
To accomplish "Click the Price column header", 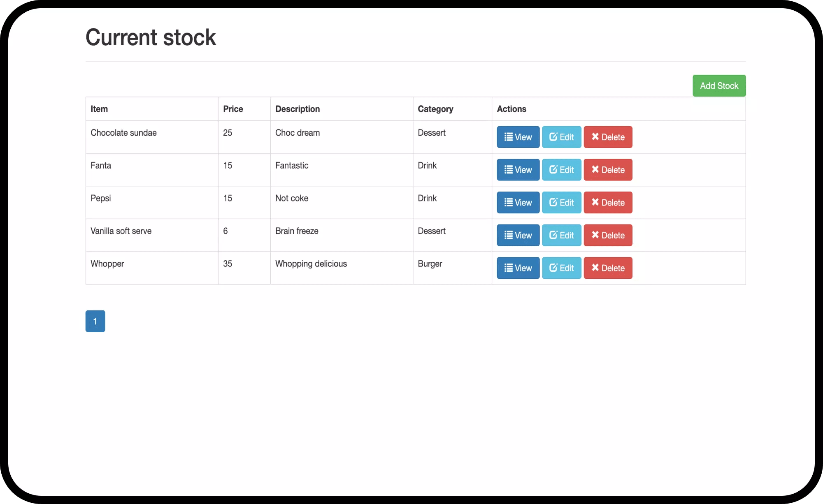I will [x=233, y=109].
